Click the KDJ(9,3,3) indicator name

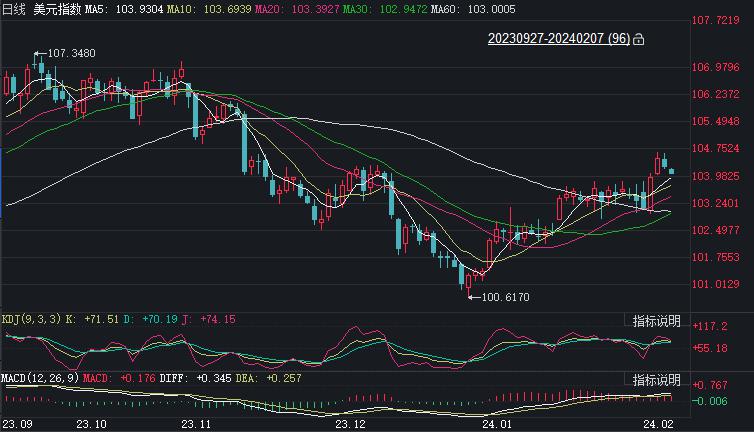click(x=32, y=319)
